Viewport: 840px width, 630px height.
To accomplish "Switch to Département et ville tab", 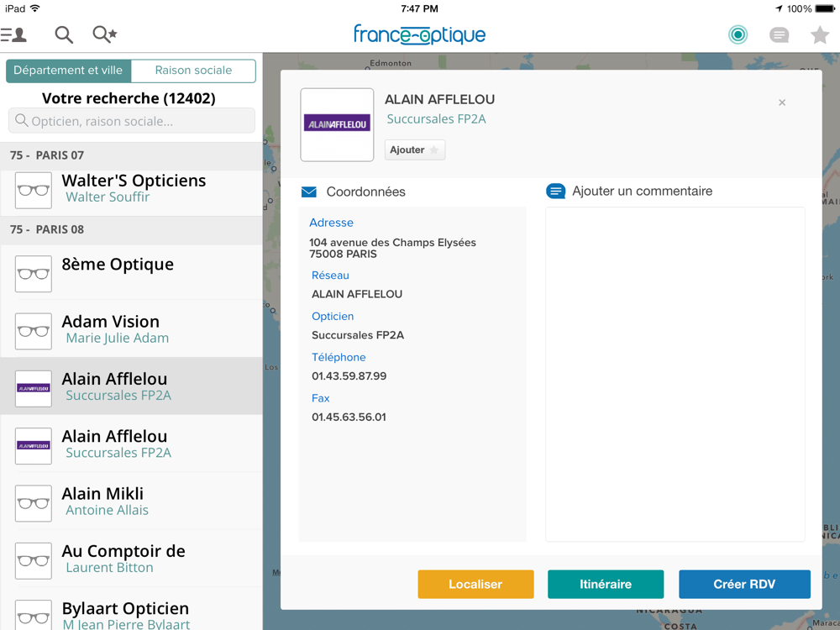I will tap(69, 71).
